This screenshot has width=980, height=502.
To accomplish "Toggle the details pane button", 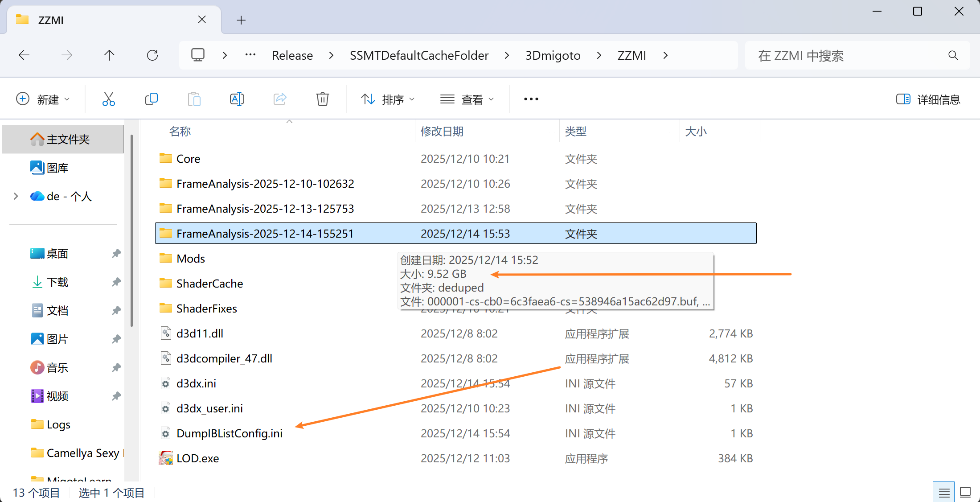I will (928, 99).
